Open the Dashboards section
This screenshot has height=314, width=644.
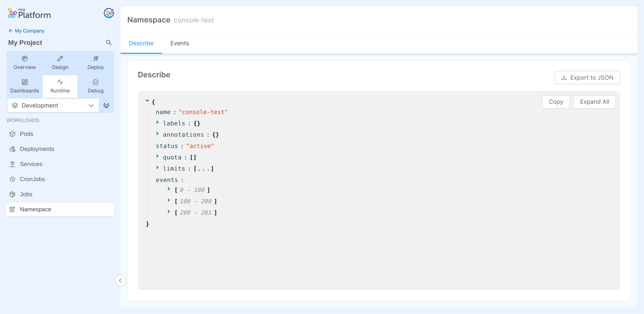[25, 86]
